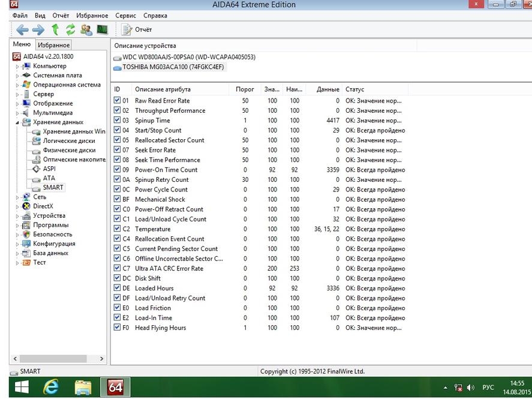This screenshot has height=399, width=532.
Task: Show hidden tray icons arrow
Action: click(446, 388)
